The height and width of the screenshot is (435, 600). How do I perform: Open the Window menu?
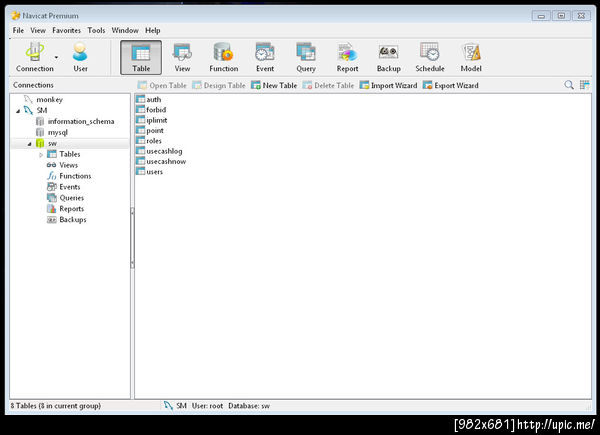(x=125, y=30)
